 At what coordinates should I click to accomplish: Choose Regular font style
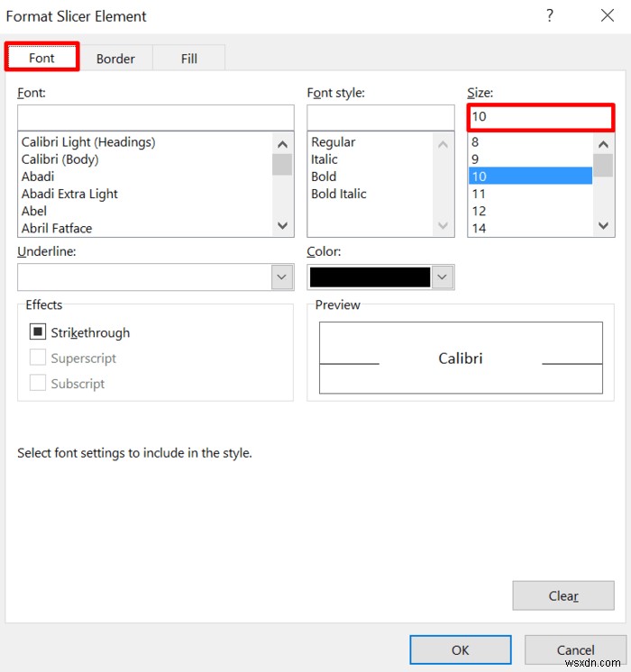coord(334,141)
